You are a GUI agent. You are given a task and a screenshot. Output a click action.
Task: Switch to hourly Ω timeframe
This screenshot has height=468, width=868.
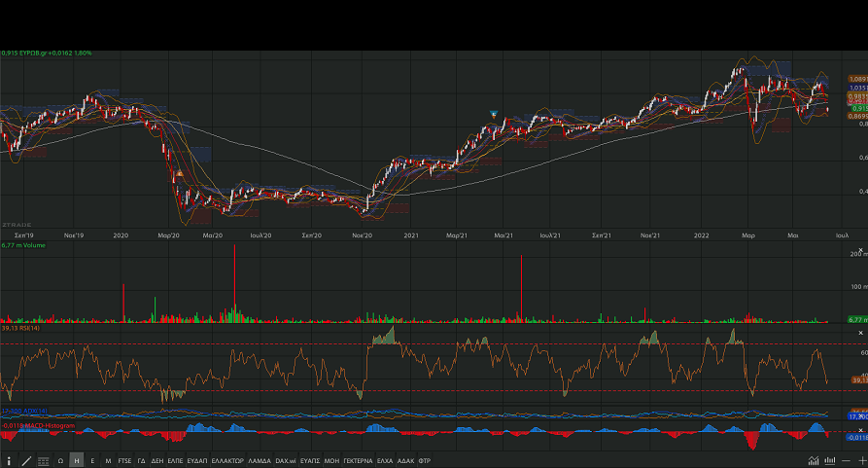[60, 460]
